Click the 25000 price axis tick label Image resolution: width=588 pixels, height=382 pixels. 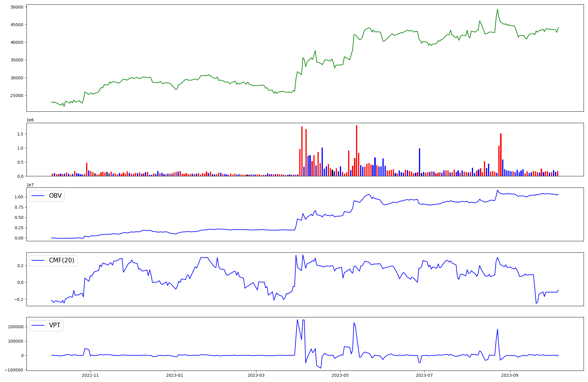17,95
